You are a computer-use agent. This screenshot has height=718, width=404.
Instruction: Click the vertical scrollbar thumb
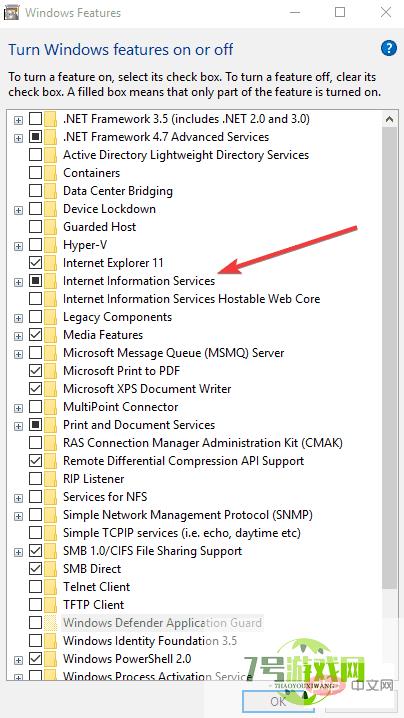[x=390, y=359]
